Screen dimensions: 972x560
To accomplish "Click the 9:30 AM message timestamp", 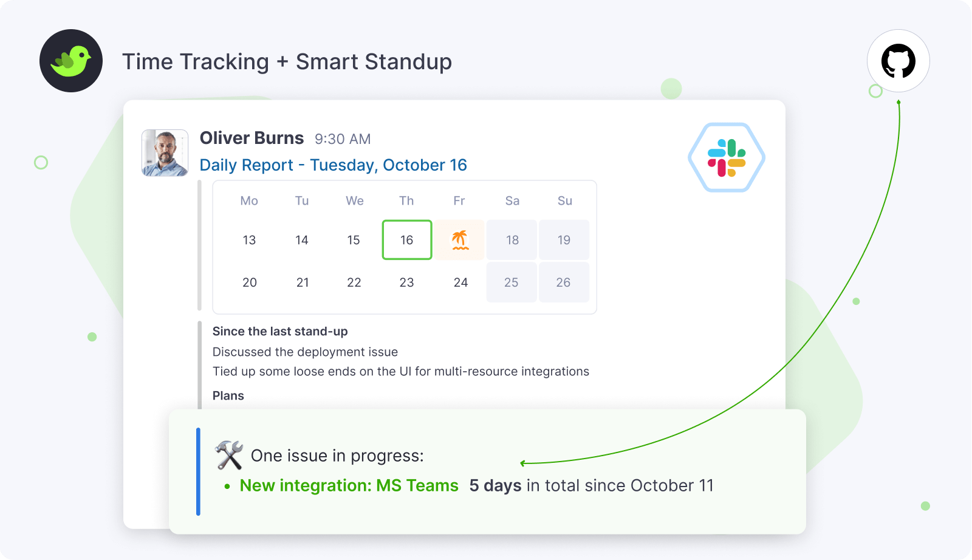I will pos(343,139).
